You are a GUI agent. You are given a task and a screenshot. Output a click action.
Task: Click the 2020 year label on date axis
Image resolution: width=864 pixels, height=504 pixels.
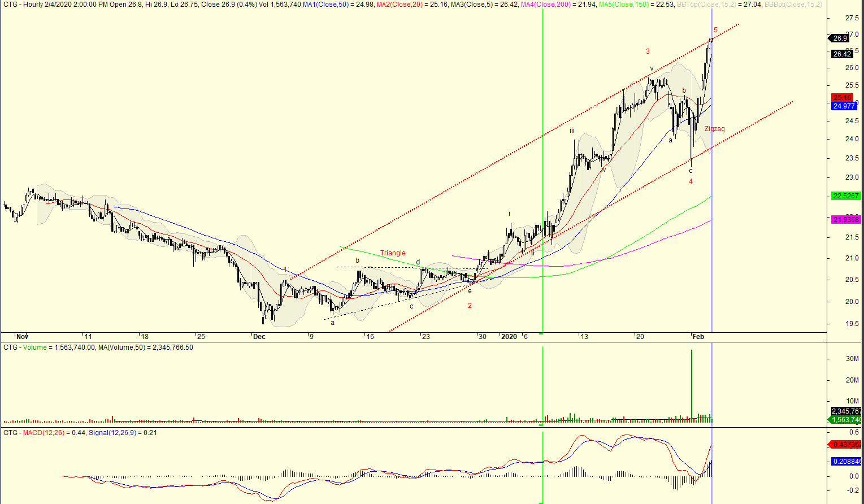click(x=509, y=337)
